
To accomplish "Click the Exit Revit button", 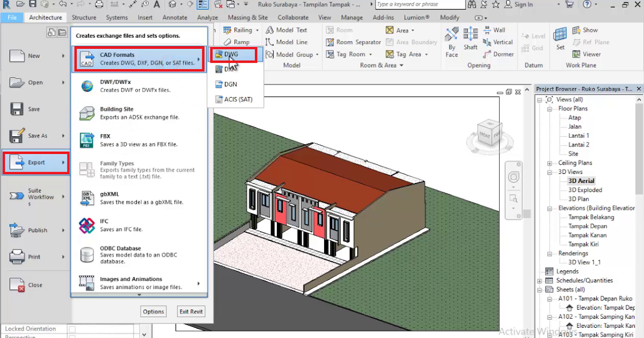I will [191, 312].
